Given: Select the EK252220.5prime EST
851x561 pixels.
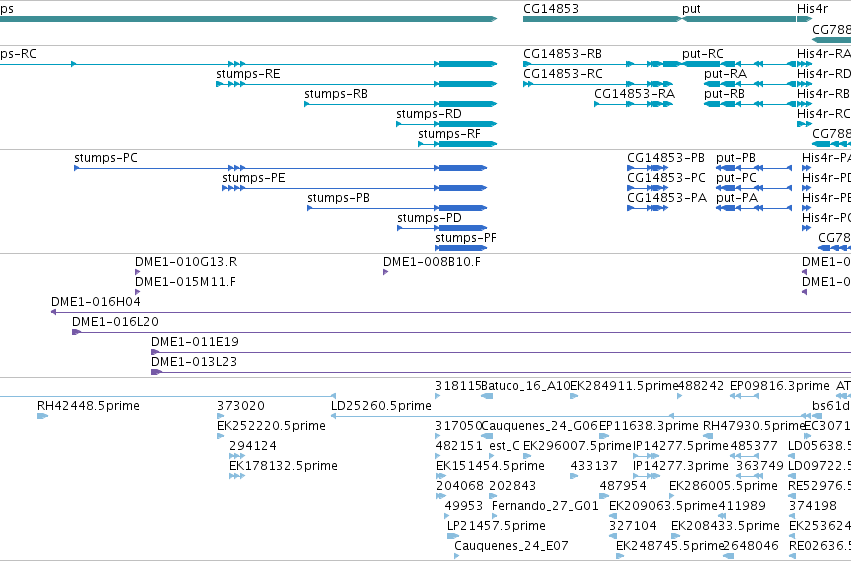Looking at the screenshot, I should [x=220, y=436].
